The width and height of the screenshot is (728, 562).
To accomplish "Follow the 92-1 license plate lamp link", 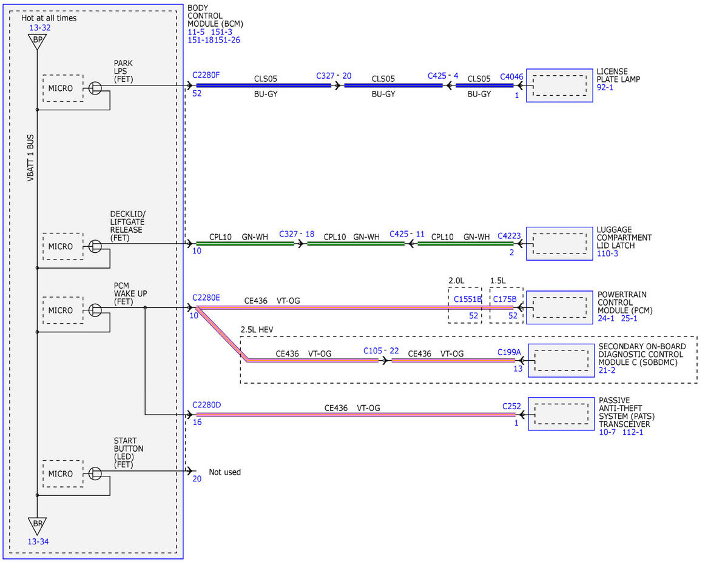I will coord(606,87).
